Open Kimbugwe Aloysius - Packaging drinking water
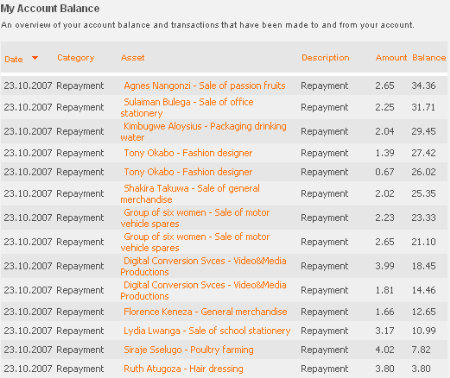This screenshot has width=450, height=378. pyautogui.click(x=203, y=132)
